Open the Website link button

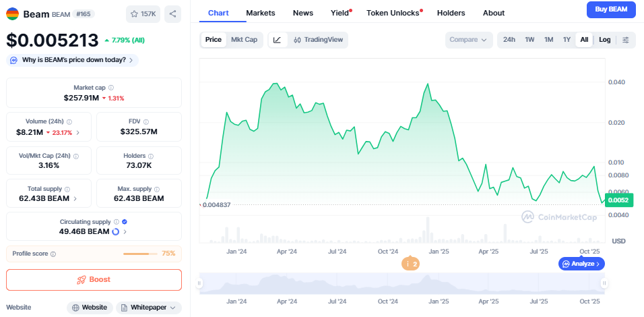point(90,308)
